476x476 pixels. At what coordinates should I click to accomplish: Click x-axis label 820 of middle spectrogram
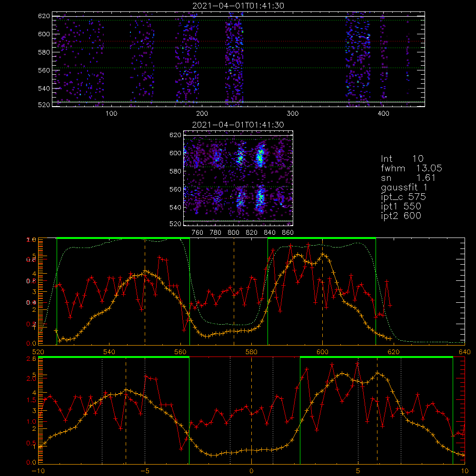click(x=252, y=233)
